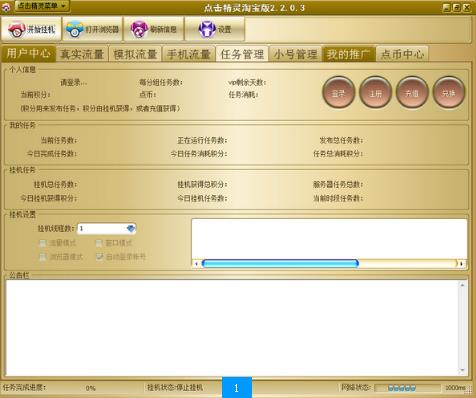
Task: Switch to the 用户中心 tab
Action: pos(29,53)
